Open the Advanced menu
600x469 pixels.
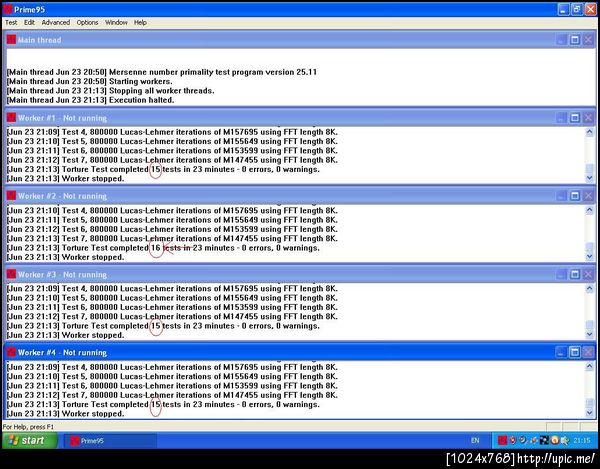tap(55, 23)
